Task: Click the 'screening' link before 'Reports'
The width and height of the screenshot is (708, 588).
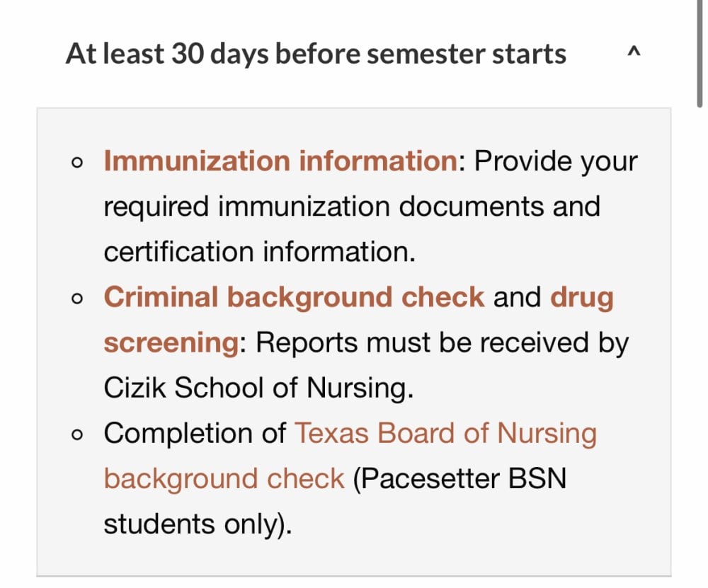Action: coord(171,342)
